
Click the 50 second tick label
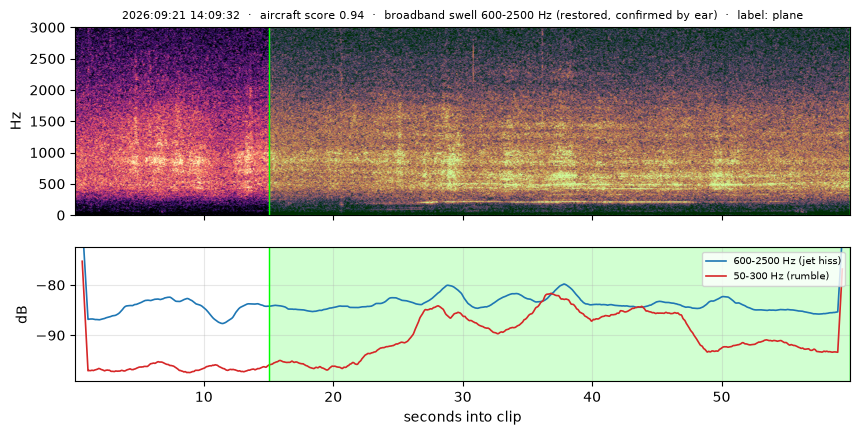tap(722, 396)
